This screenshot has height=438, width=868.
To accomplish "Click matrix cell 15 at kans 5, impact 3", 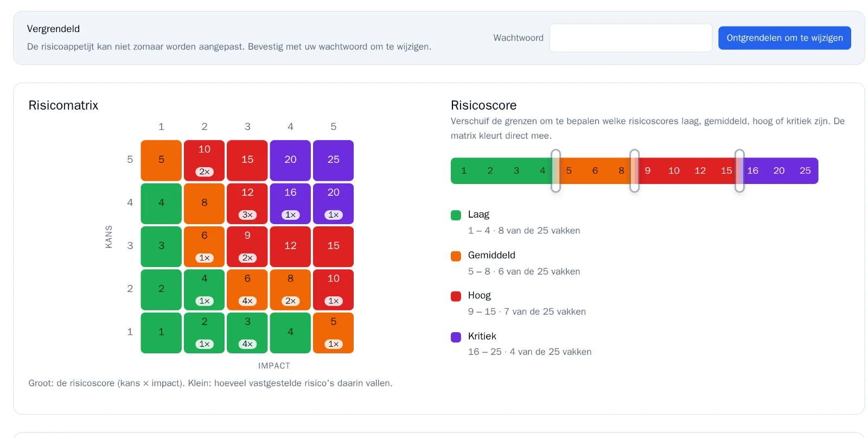I will [247, 160].
